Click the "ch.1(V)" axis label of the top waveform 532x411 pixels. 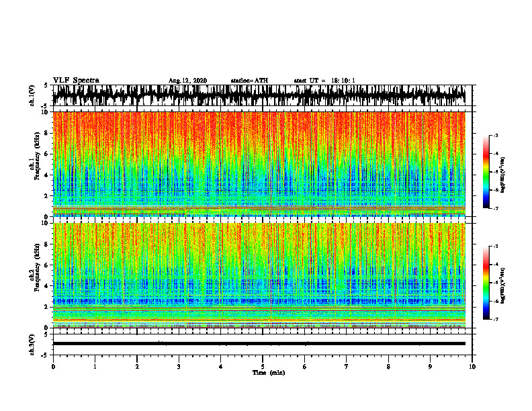point(32,95)
